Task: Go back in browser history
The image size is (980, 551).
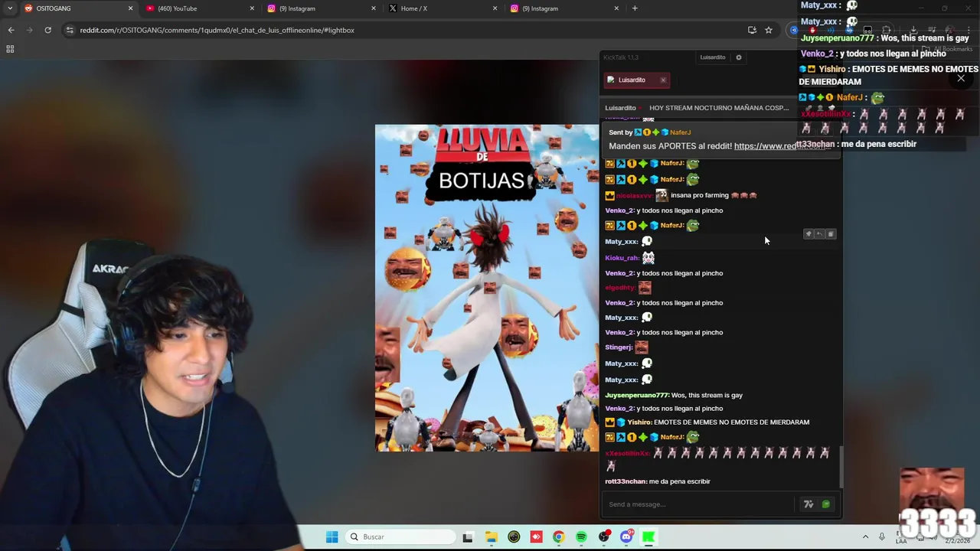Action: [11, 30]
